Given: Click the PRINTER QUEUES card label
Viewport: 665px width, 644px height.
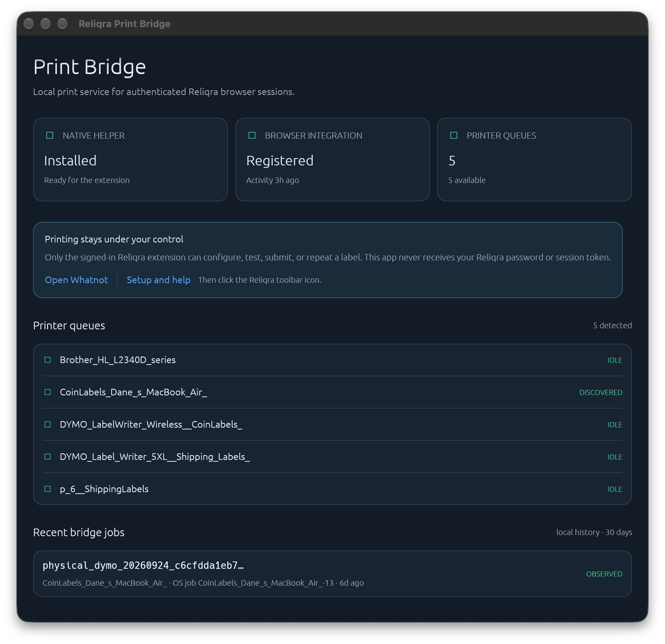Looking at the screenshot, I should click(x=501, y=136).
